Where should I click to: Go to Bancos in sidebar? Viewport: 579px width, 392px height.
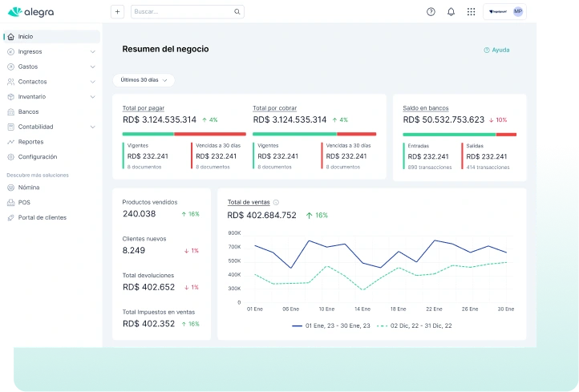point(28,112)
